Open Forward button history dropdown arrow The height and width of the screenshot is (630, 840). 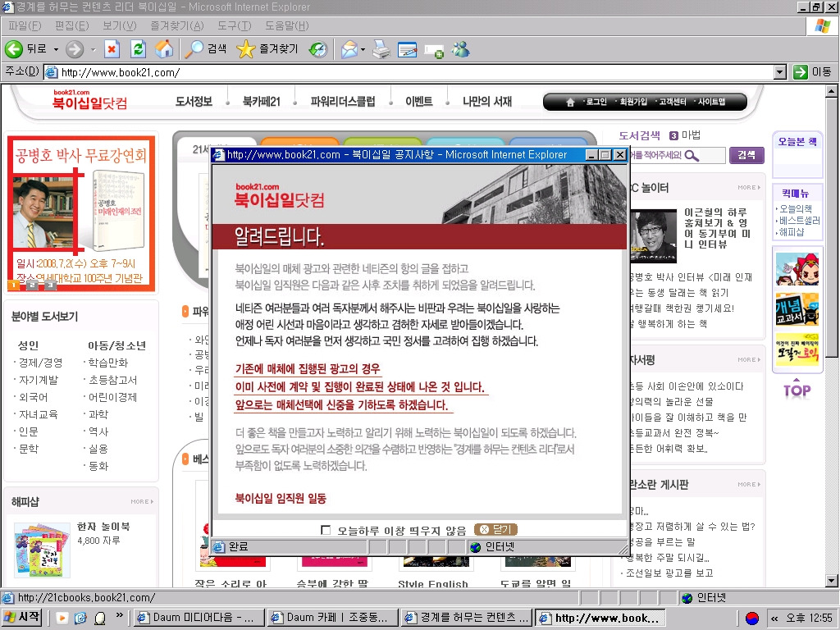pos(93,49)
